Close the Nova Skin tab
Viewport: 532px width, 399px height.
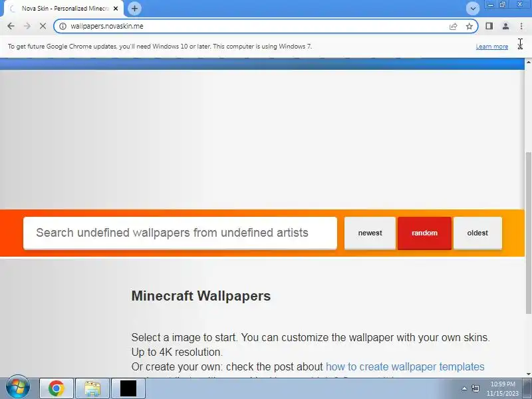(116, 9)
